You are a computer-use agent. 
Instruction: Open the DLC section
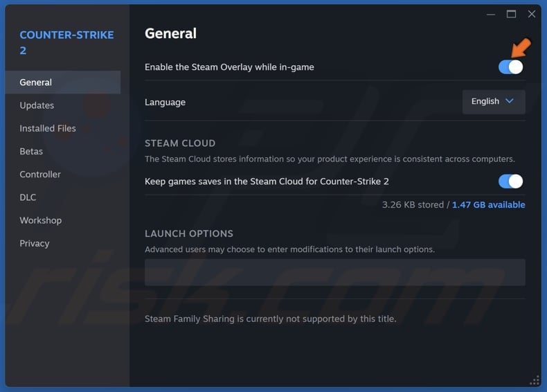tap(28, 197)
